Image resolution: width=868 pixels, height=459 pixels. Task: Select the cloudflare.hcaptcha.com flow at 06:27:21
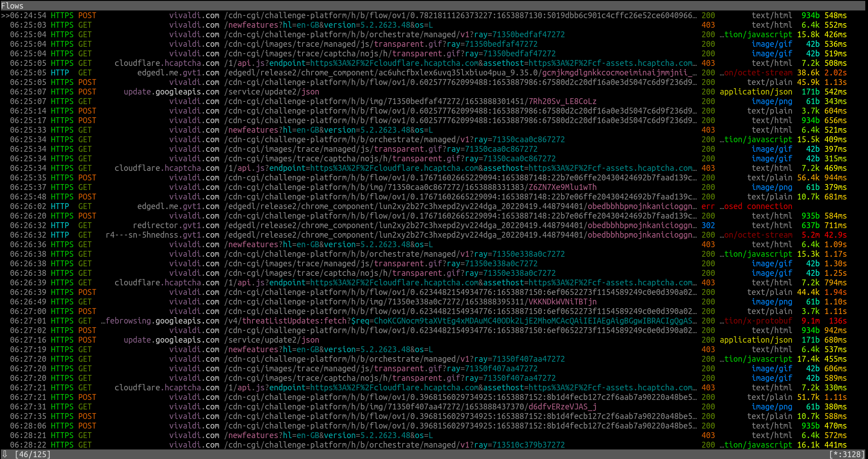(409, 388)
